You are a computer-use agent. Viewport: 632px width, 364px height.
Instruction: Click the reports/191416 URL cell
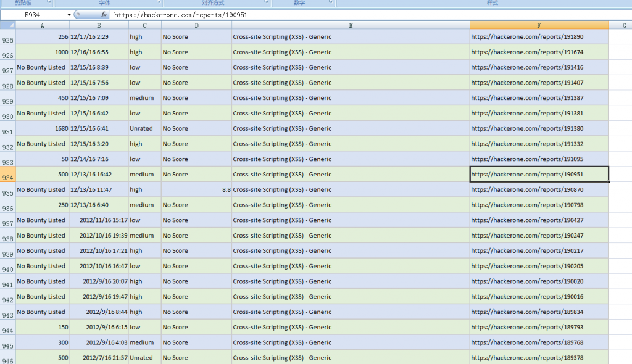coord(539,67)
